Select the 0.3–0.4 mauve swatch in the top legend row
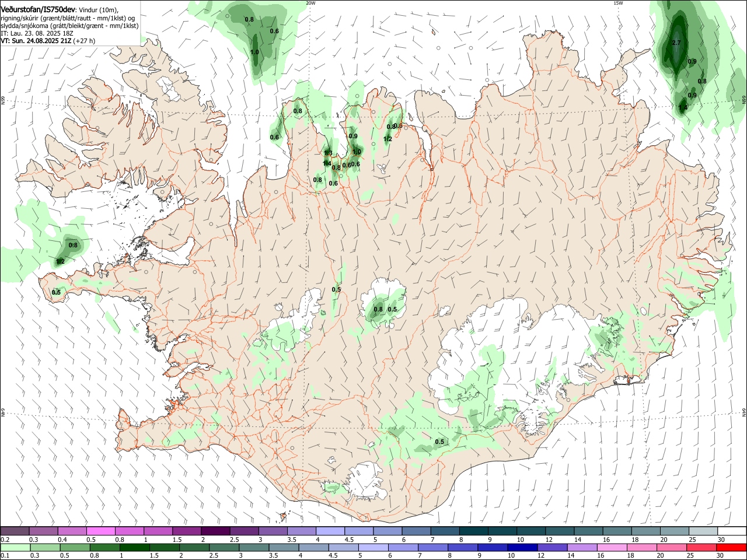Screen dimensions: 747x560 (x=44, y=531)
